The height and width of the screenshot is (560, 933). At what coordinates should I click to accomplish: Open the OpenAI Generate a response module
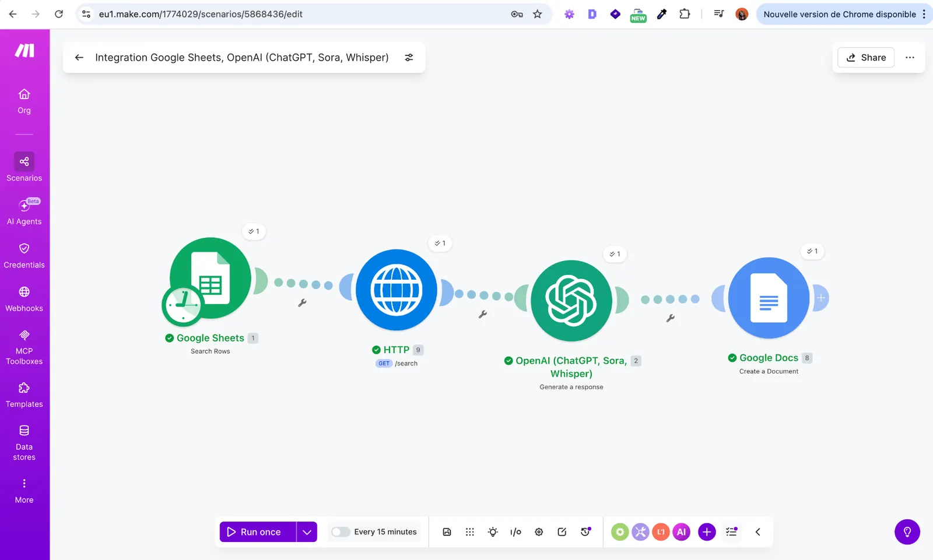point(571,301)
